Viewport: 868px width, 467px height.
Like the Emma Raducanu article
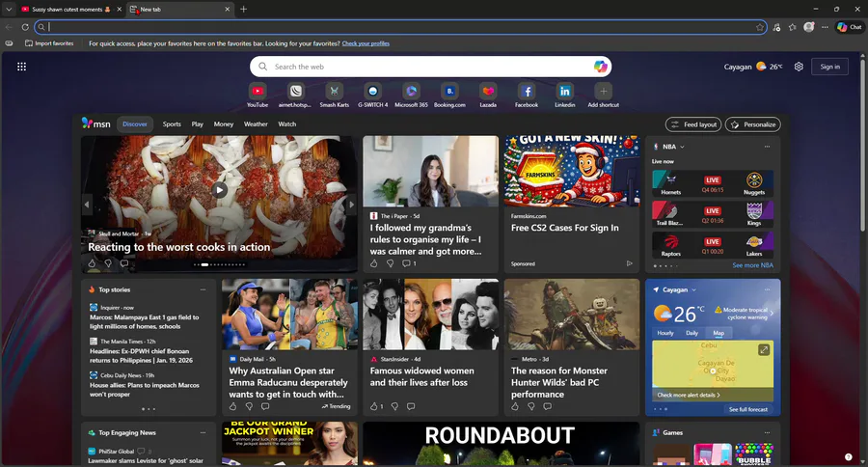232,406
